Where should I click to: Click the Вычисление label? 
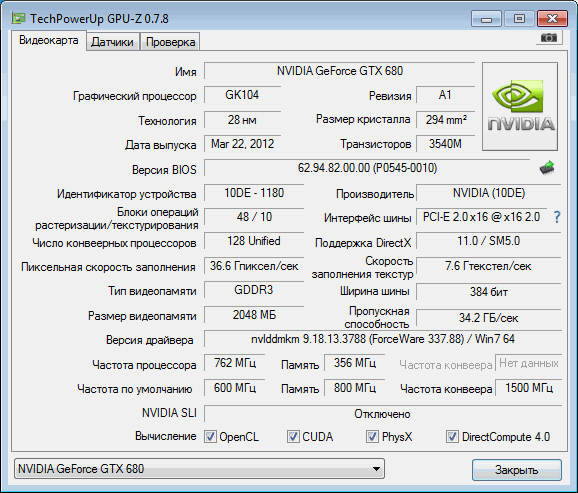tap(166, 436)
